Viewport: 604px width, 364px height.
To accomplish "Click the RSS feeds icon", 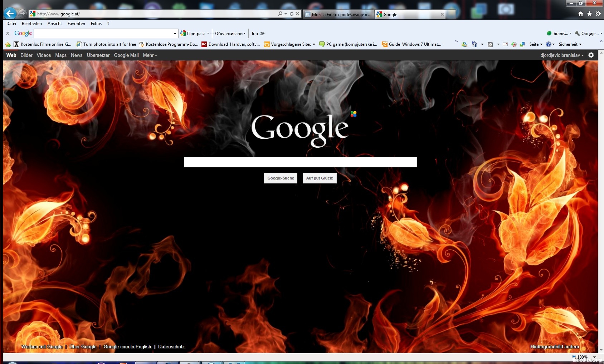I will click(x=490, y=44).
